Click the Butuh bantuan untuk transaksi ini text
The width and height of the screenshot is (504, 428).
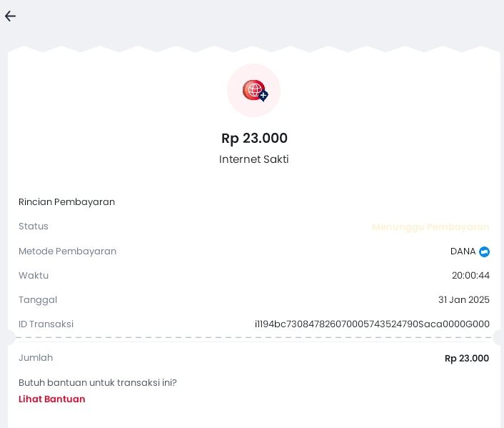click(x=98, y=382)
